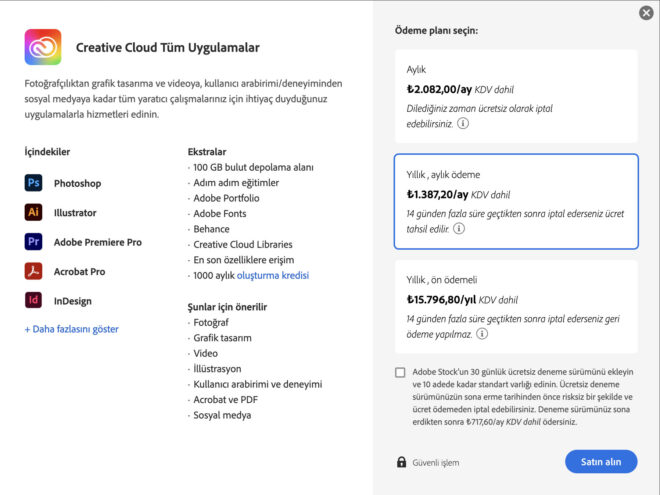The width and height of the screenshot is (660, 495).
Task: Open info icon in Yıllık, aylık ödeme plan
Action: (x=458, y=228)
